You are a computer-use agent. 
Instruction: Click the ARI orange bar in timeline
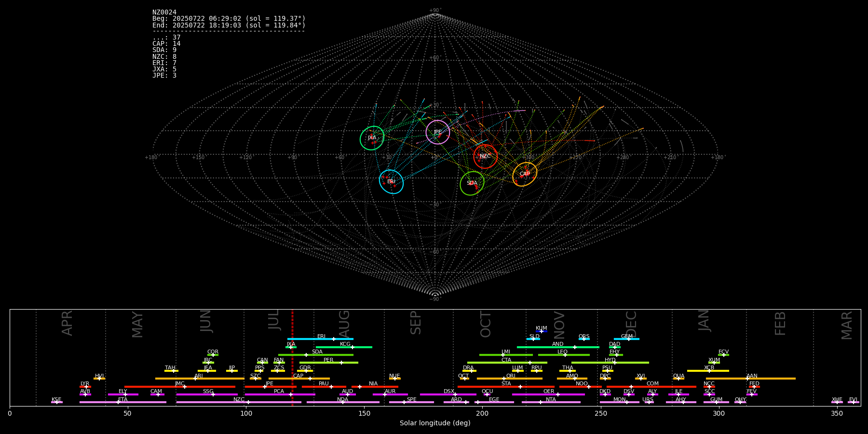(200, 379)
